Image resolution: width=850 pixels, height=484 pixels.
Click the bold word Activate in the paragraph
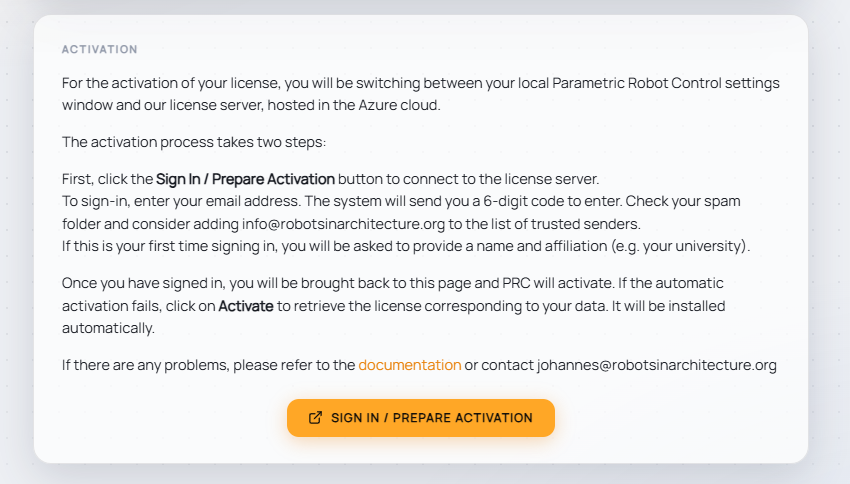point(246,306)
